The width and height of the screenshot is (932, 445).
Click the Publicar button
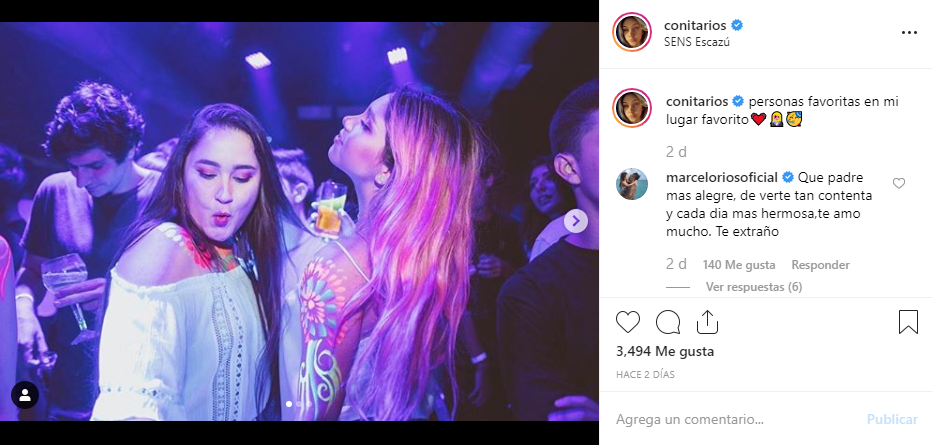point(892,419)
